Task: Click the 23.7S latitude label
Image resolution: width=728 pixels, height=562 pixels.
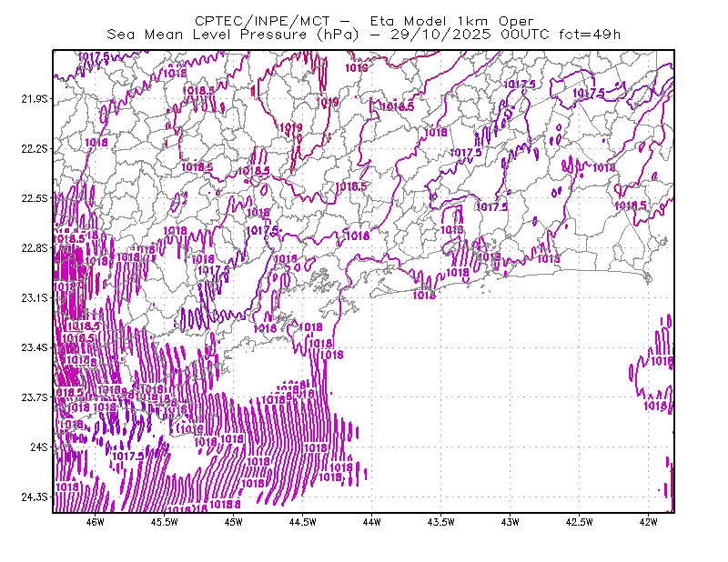Action: point(35,397)
